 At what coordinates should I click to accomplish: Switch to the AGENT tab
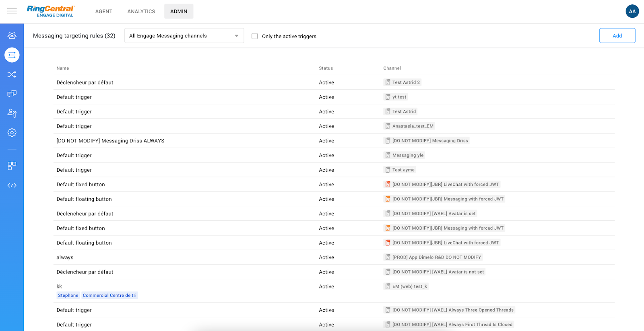tap(104, 11)
